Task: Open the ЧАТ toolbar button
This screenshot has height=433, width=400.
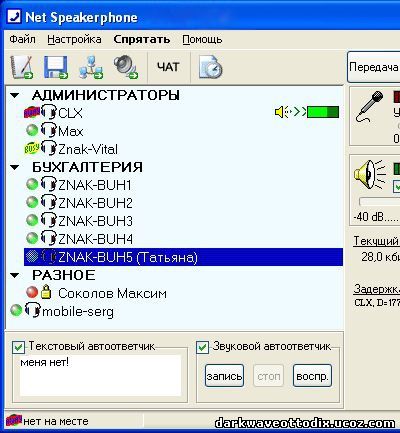Action: coord(168,67)
